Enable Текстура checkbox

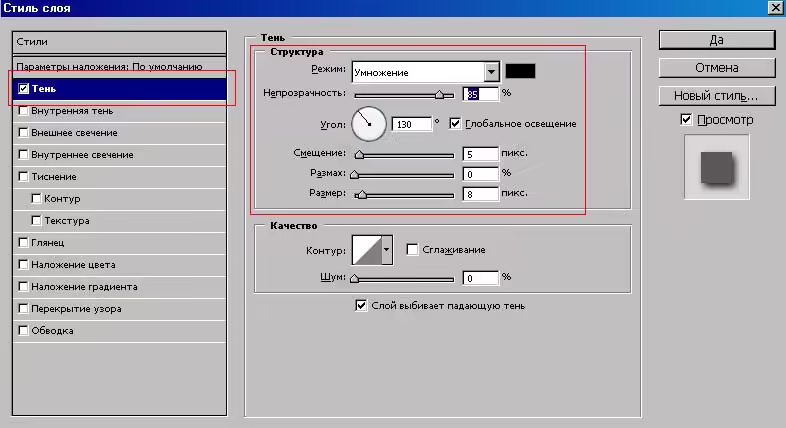36,221
